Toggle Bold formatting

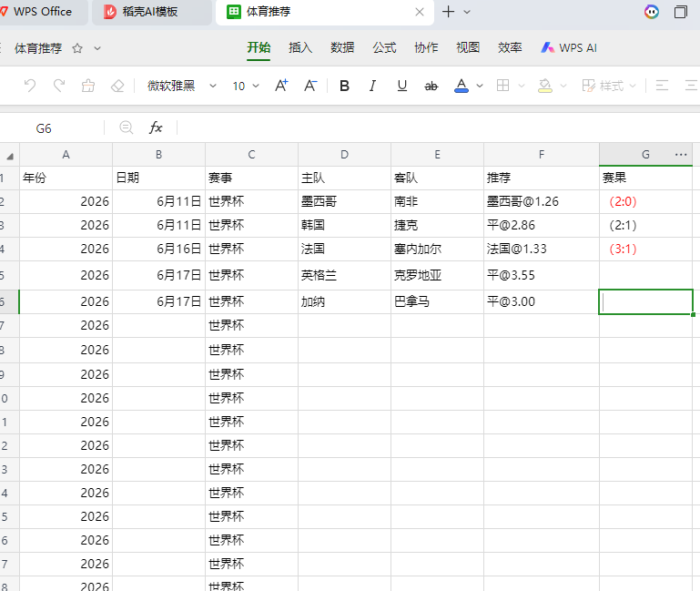click(344, 86)
